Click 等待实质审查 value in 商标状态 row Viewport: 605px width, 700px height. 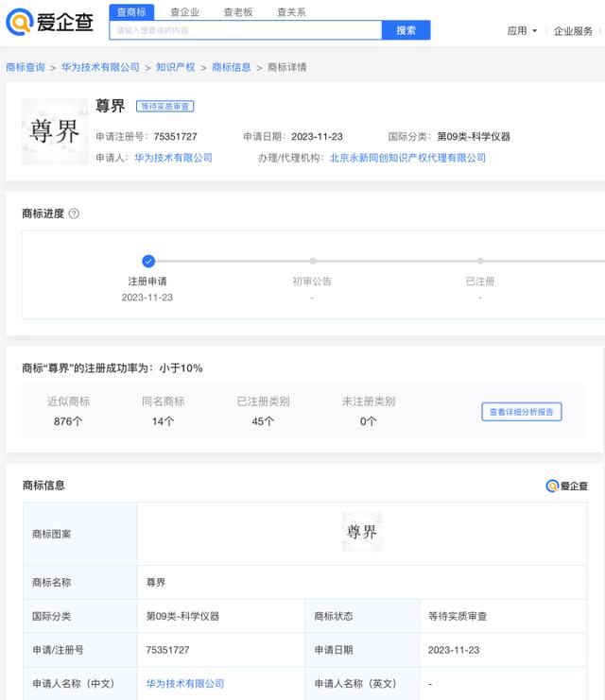458,616
